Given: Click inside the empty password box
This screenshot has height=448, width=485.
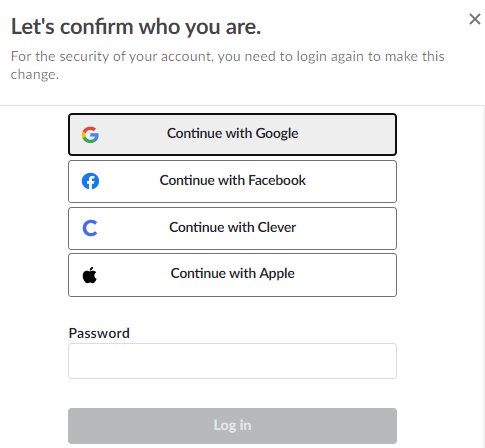Looking at the screenshot, I should click(232, 361).
